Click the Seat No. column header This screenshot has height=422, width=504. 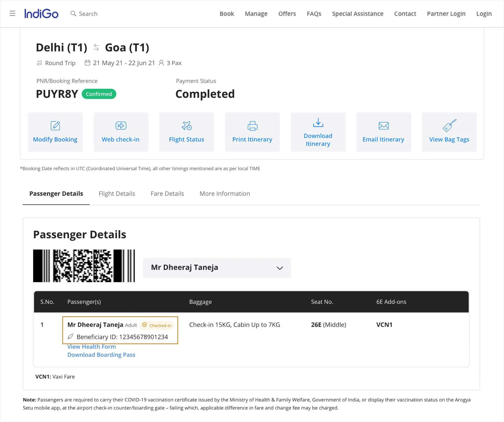pyautogui.click(x=322, y=302)
